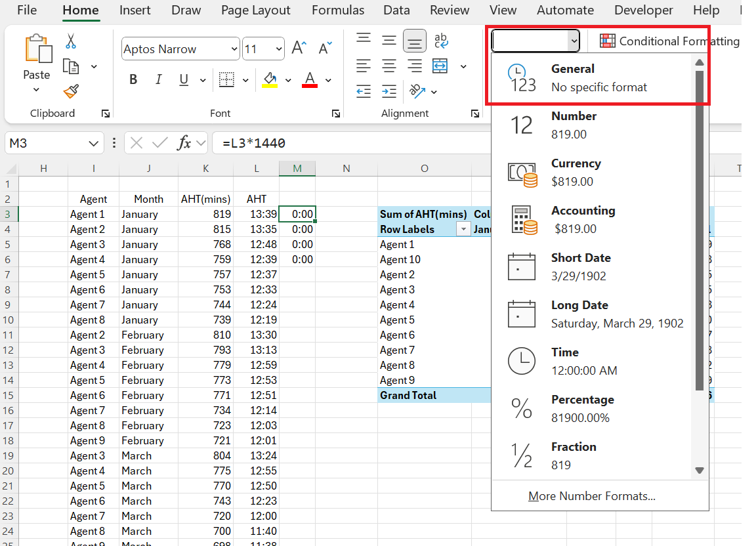Expand underline style options
Image resolution: width=756 pixels, height=546 pixels.
click(x=203, y=80)
